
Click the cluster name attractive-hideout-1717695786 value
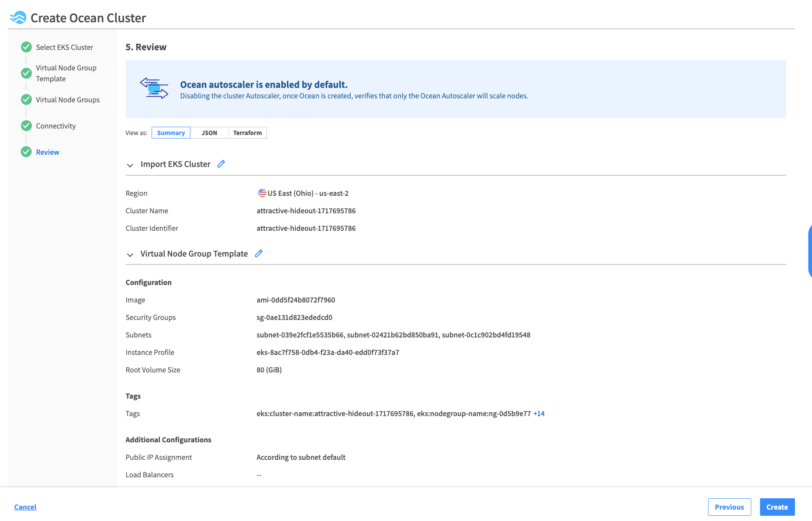point(306,211)
